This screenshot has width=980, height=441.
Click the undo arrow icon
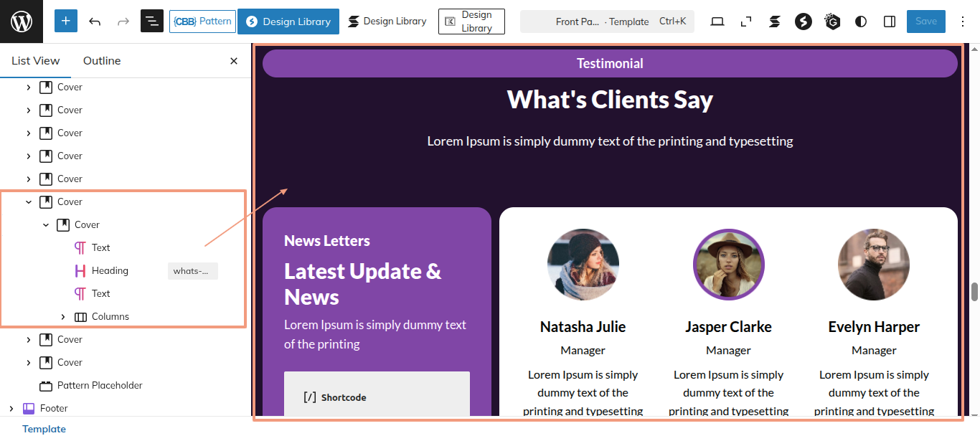click(95, 22)
